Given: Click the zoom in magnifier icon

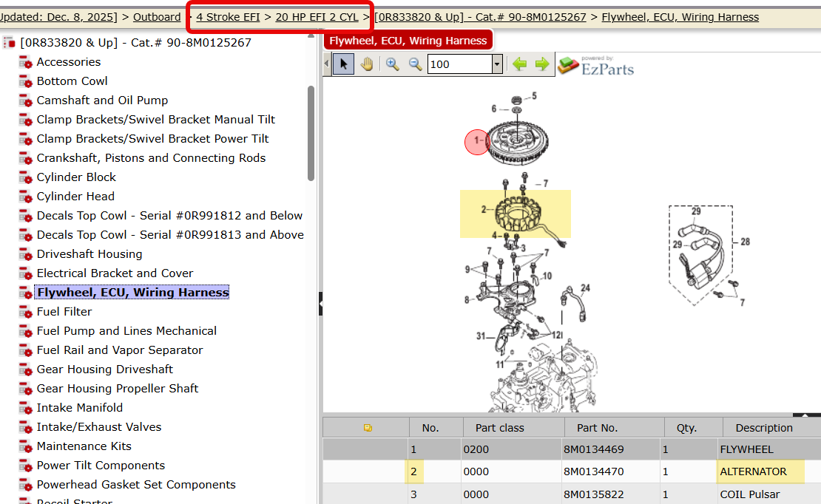Looking at the screenshot, I should click(392, 64).
